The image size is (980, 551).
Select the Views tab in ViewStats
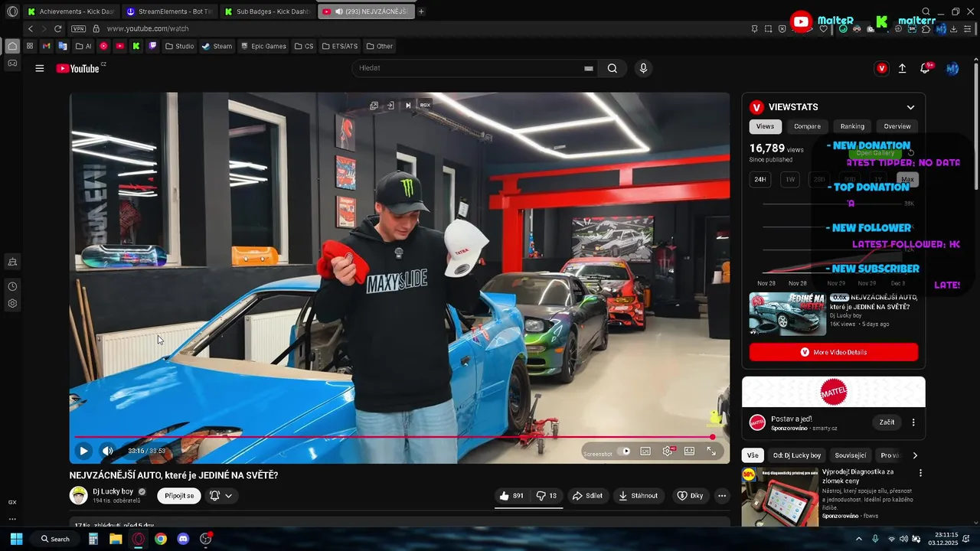point(765,126)
